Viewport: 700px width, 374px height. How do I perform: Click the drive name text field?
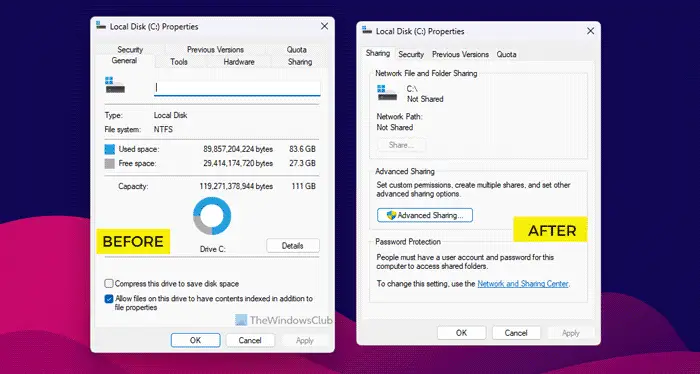click(x=237, y=88)
